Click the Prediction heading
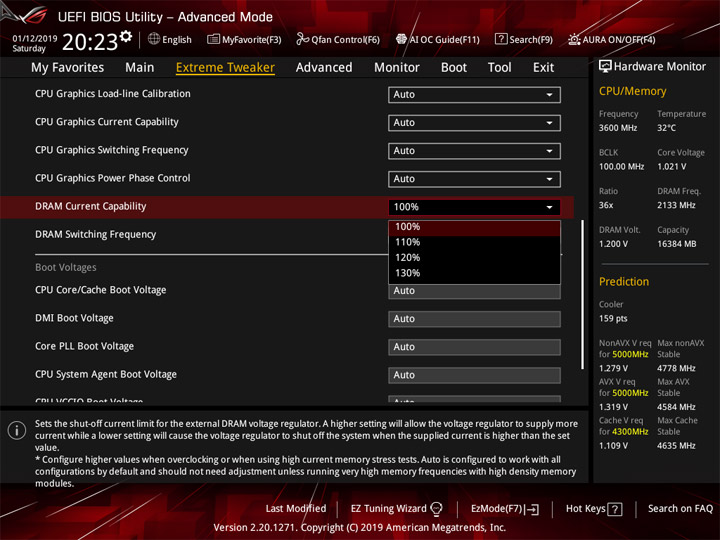This screenshot has width=720, height=540. pos(624,282)
